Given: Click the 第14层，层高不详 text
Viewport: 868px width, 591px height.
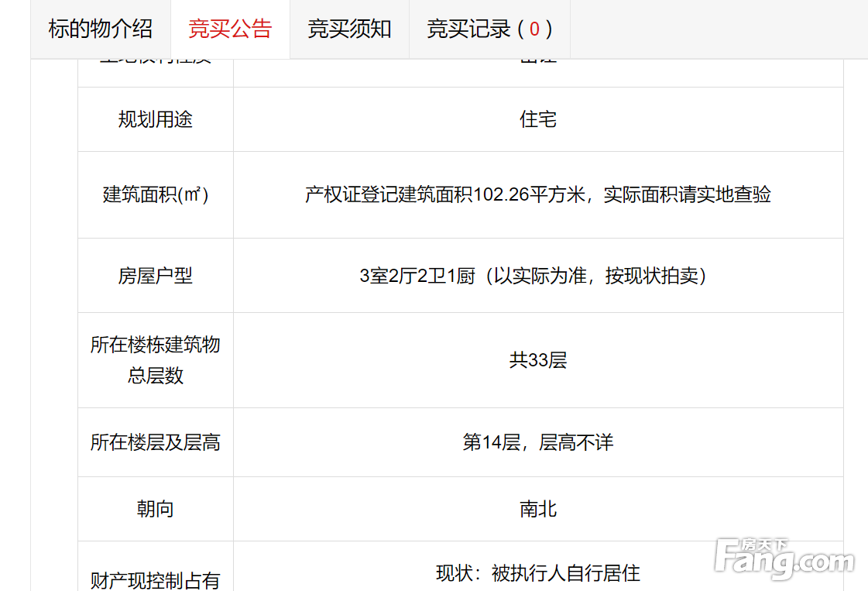Looking at the screenshot, I should point(538,442).
